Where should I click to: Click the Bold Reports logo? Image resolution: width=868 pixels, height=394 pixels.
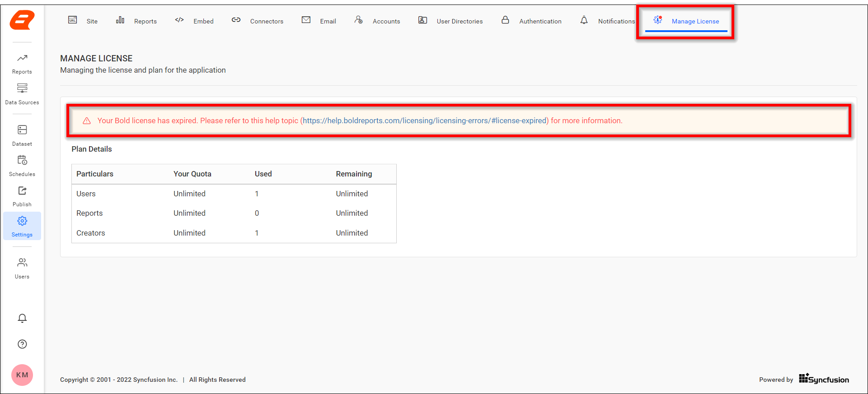pyautogui.click(x=22, y=20)
